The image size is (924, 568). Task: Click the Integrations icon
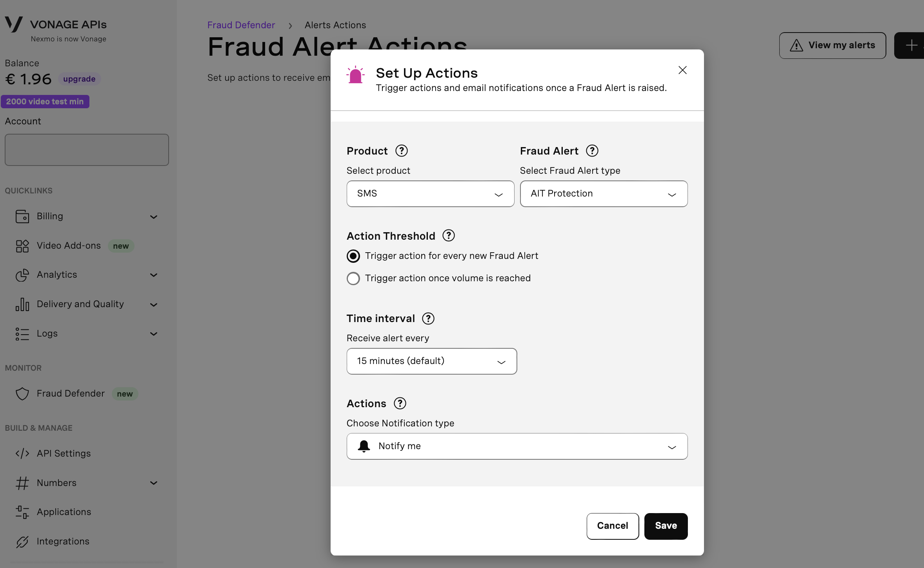coord(22,542)
